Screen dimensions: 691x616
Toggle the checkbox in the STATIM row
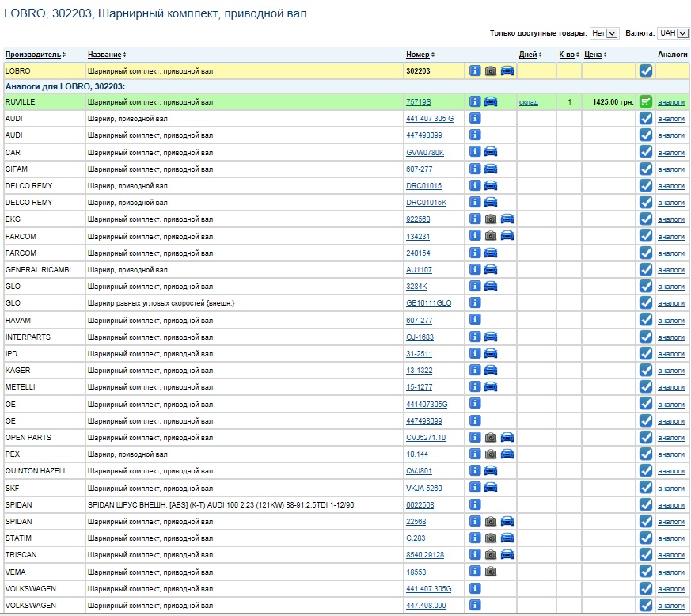pos(646,538)
